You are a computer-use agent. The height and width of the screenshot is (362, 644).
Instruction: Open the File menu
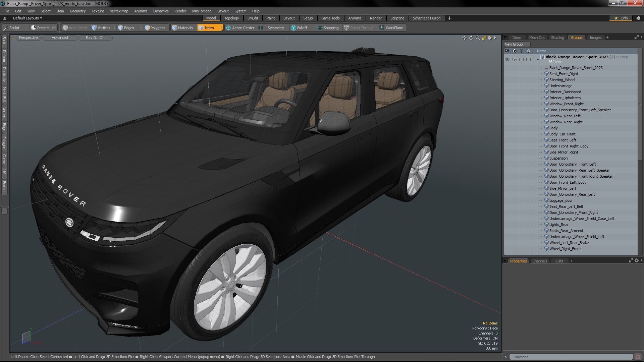6,11
